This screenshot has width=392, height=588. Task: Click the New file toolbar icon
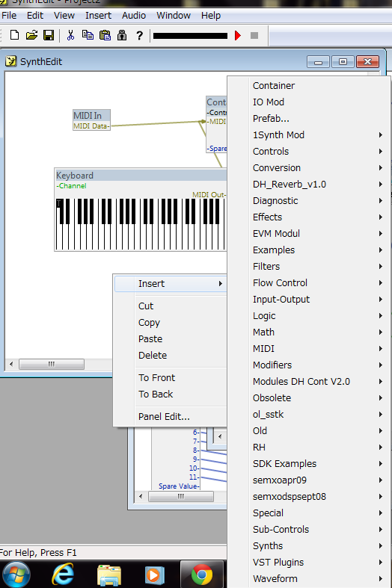(x=14, y=35)
